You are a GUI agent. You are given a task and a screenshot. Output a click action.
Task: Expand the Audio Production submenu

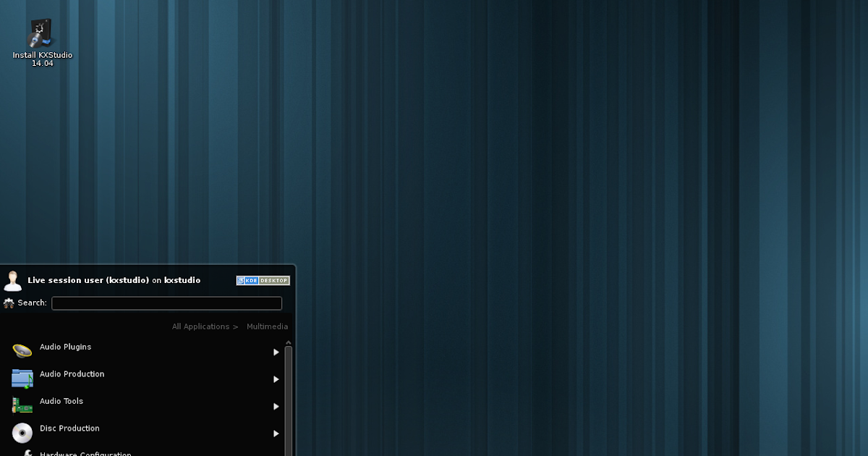click(276, 379)
